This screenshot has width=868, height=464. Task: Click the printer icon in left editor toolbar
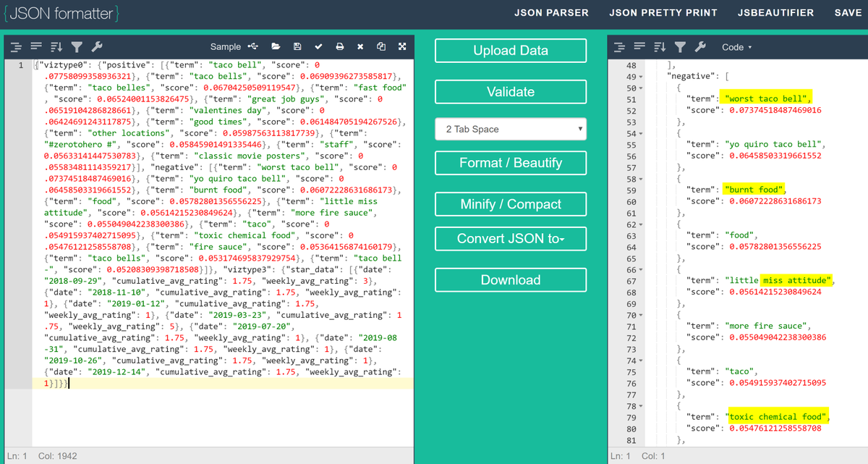coord(339,46)
